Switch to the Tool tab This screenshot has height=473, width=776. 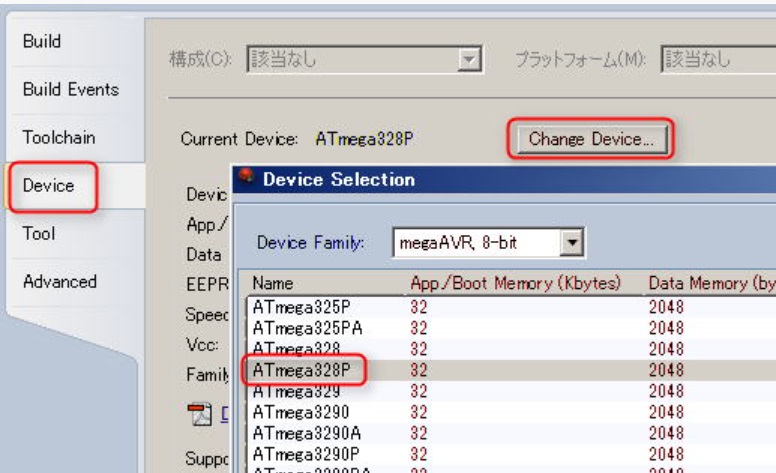point(39,234)
